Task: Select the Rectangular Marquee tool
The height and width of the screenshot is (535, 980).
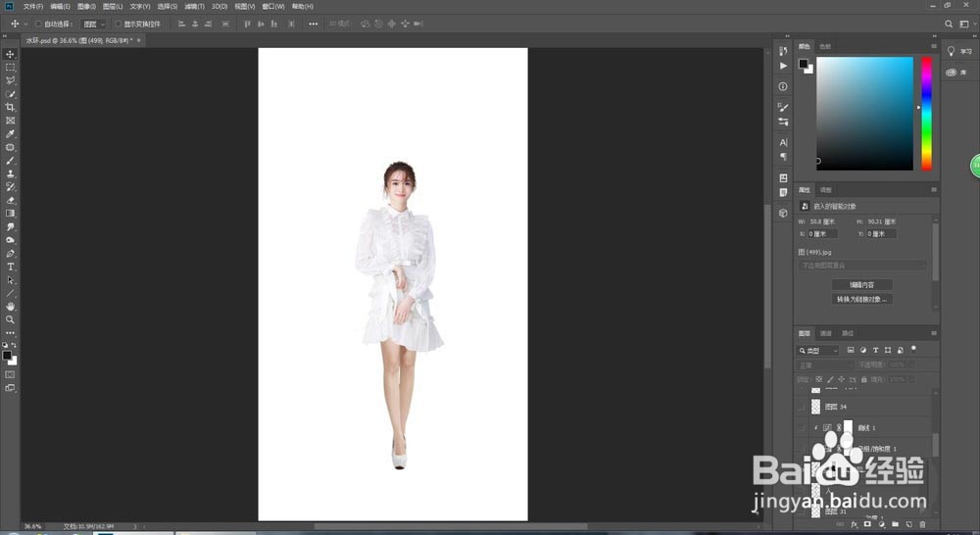Action: (10, 68)
